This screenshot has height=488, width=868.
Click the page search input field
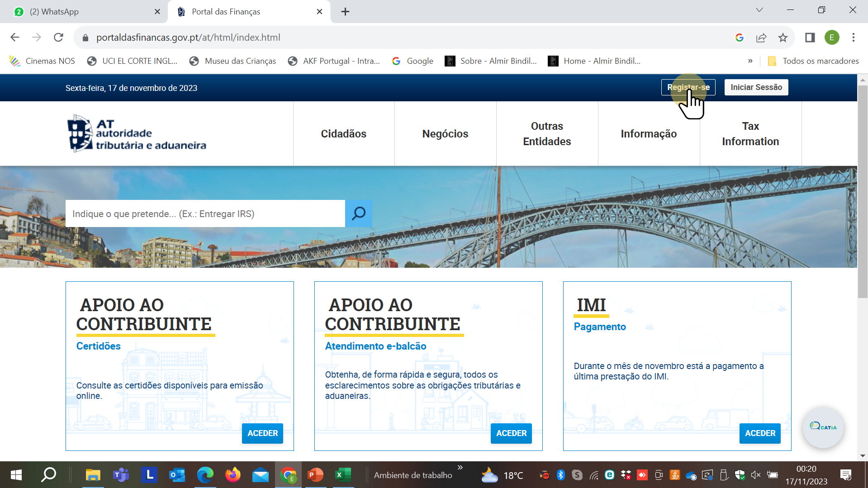coord(205,213)
